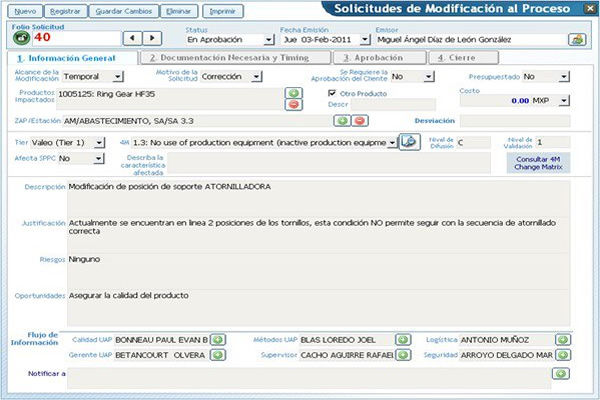Open the Tier dropdown showing Valeo
Image resolution: width=600 pixels, height=400 pixels.
[x=100, y=143]
